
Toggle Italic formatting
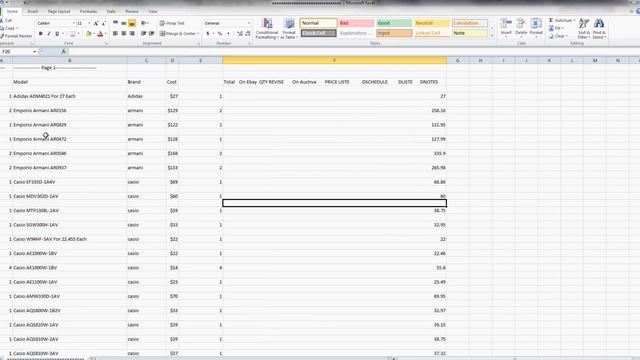pyautogui.click(x=49, y=33)
